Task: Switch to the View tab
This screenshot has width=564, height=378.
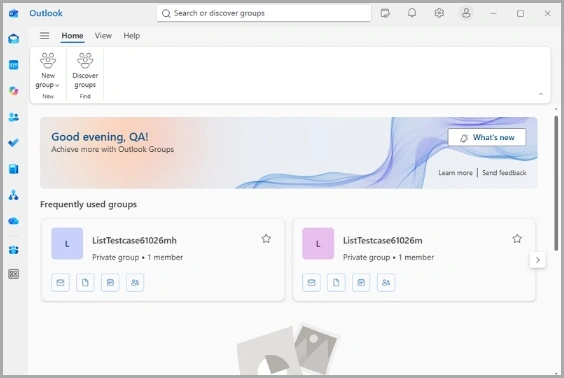Action: (x=103, y=36)
